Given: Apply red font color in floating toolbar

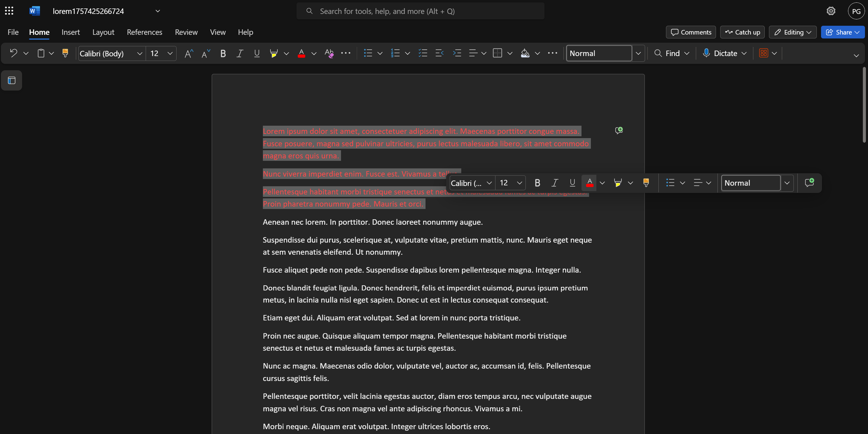Looking at the screenshot, I should [589, 183].
